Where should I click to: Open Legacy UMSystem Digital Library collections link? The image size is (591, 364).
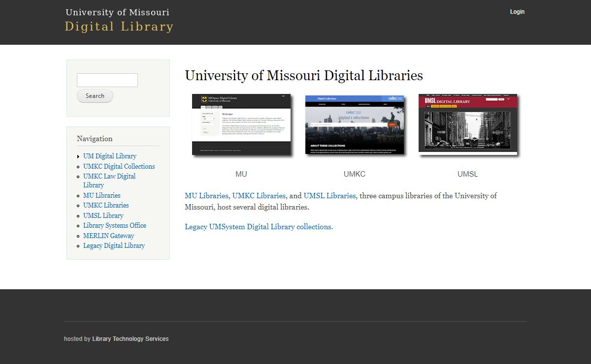[259, 227]
